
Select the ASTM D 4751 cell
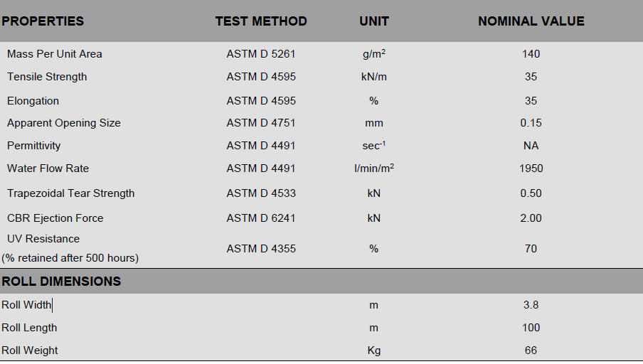[261, 123]
